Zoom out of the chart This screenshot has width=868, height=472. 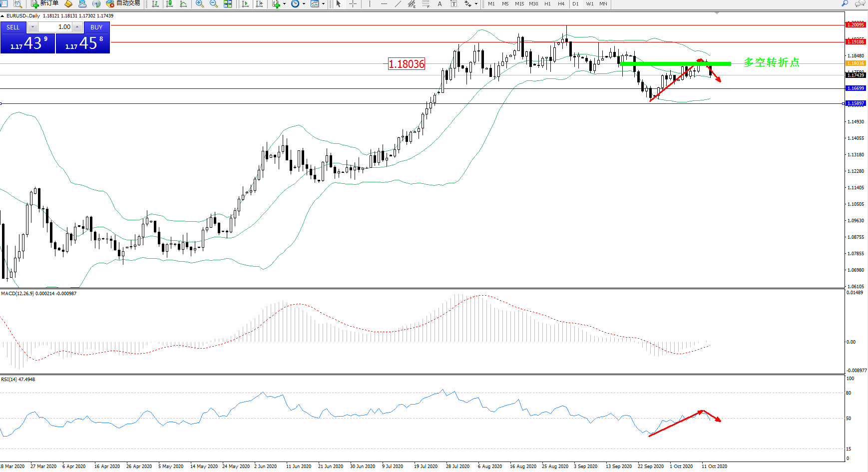click(214, 4)
